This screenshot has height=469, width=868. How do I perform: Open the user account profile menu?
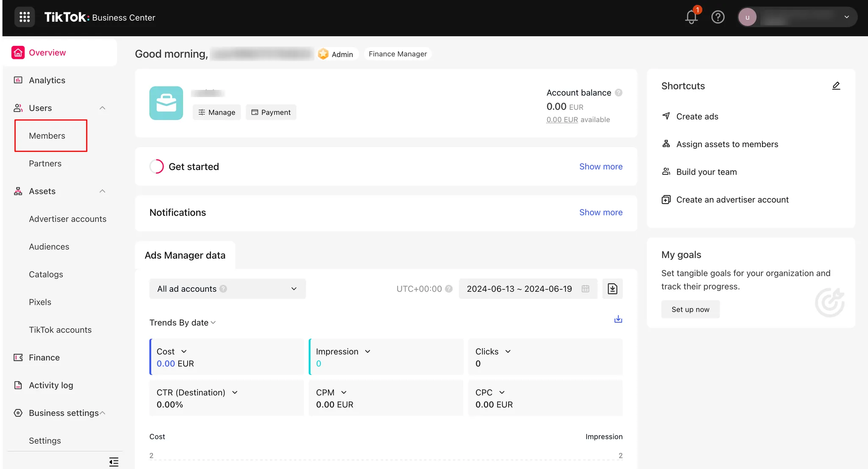(797, 17)
